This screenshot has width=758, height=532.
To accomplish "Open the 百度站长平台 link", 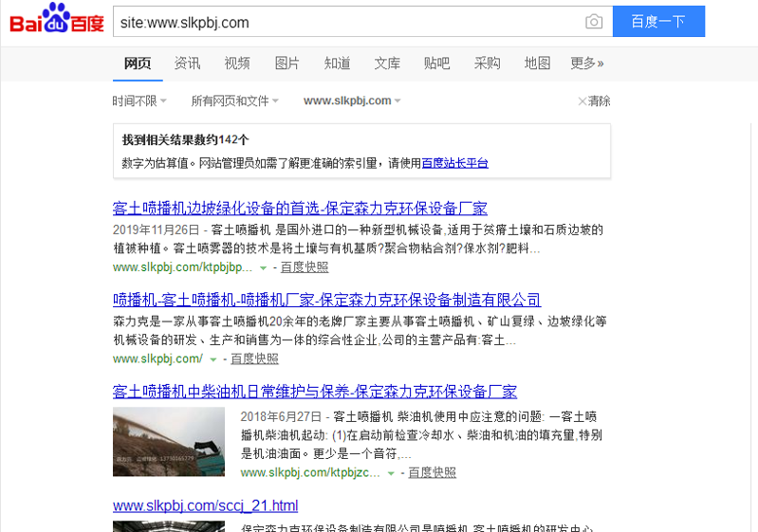I will pyautogui.click(x=455, y=163).
